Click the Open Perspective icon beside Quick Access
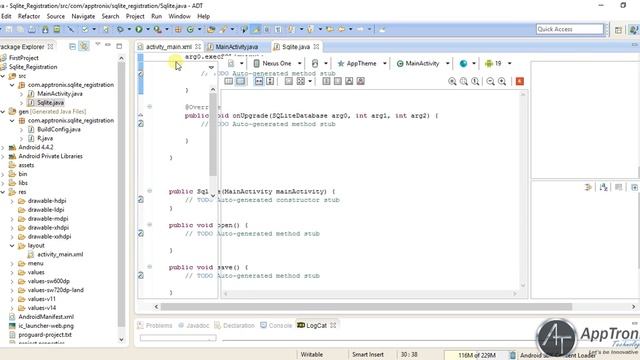 click(618, 29)
